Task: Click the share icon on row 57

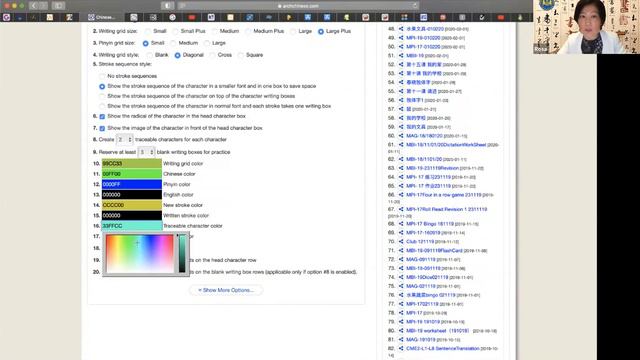Action: point(401,109)
